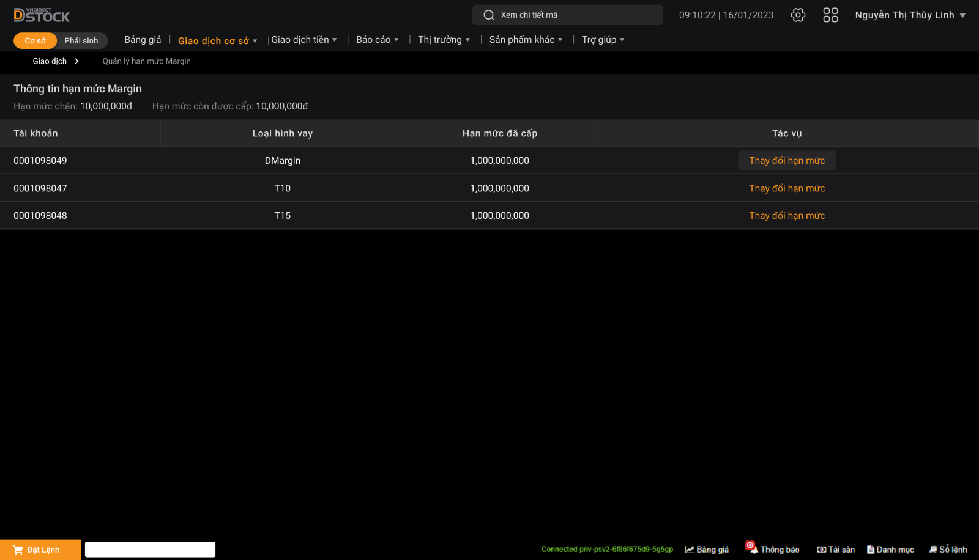Click the 1,000,000,000 limit in T10 row
979x560 pixels.
point(500,188)
